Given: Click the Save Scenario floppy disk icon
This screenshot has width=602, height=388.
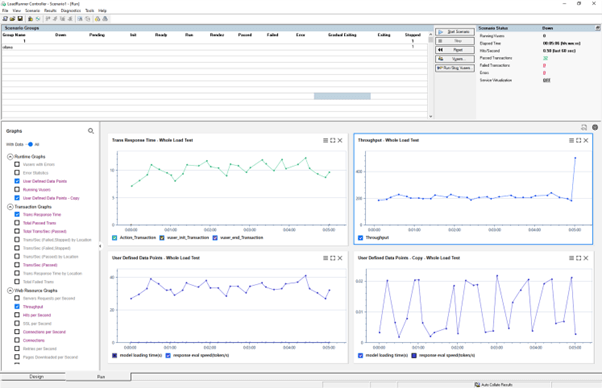Looking at the screenshot, I should [x=20, y=18].
